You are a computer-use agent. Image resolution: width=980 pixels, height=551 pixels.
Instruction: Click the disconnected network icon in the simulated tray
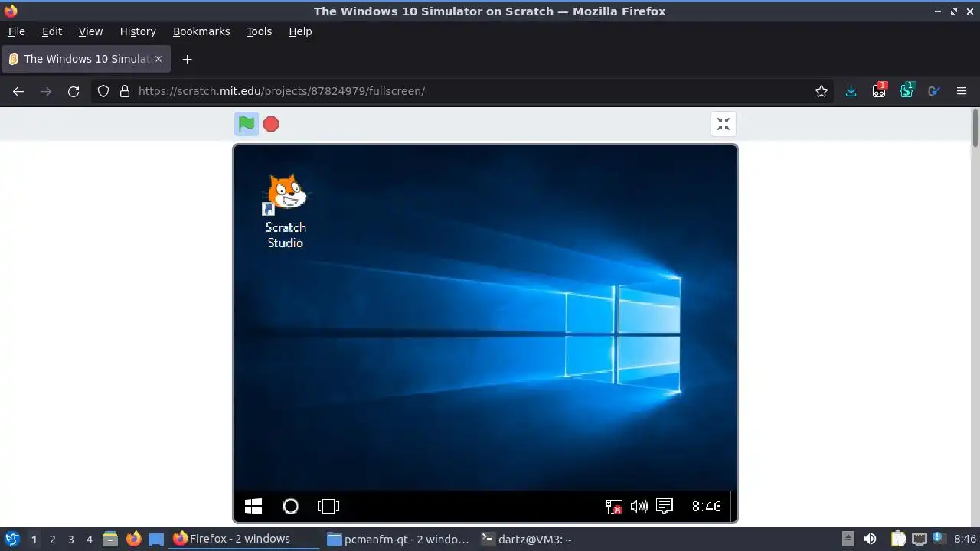click(x=613, y=507)
